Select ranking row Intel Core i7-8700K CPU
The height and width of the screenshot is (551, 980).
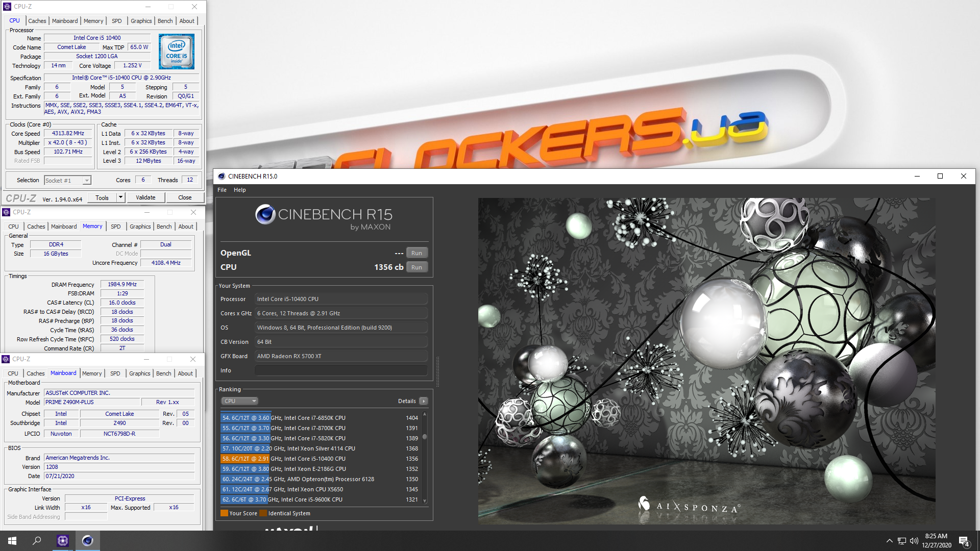point(320,428)
